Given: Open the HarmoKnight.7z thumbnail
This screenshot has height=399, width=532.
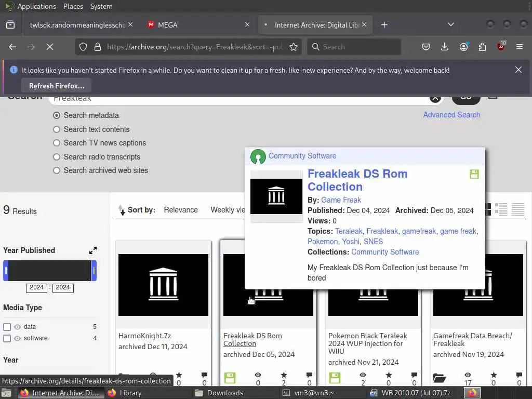Looking at the screenshot, I should (x=163, y=285).
